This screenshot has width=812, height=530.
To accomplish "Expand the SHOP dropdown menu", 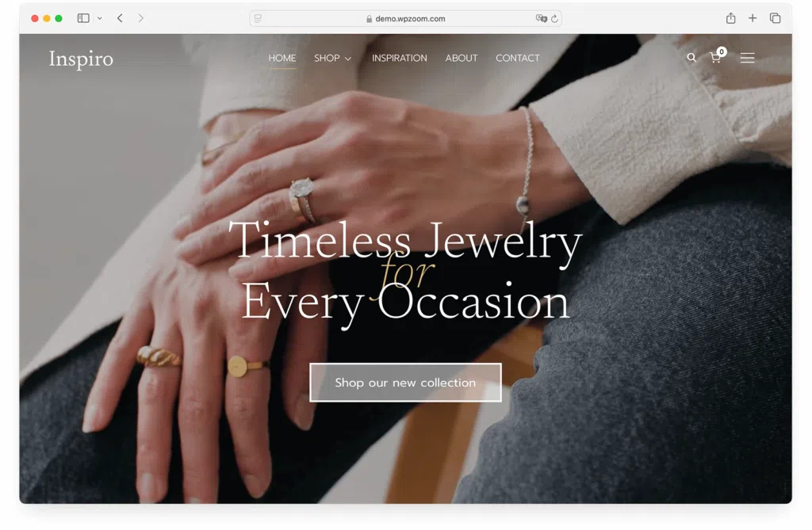I will tap(332, 58).
